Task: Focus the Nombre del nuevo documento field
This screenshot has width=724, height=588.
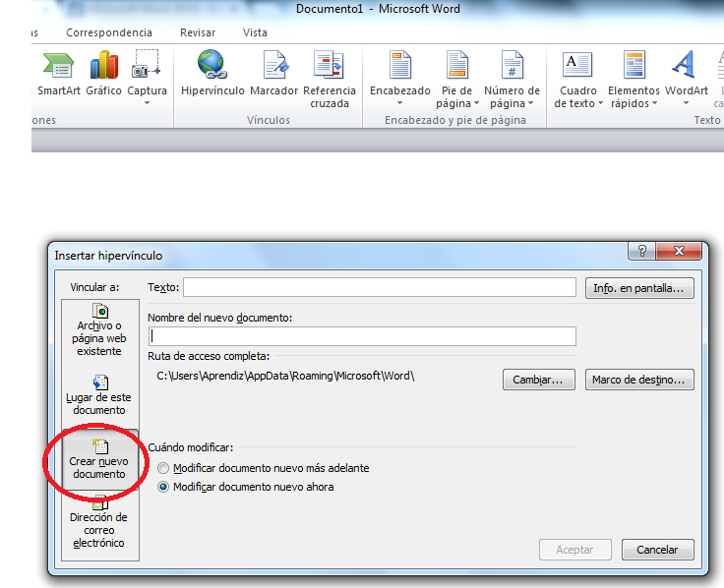Action: point(362,336)
